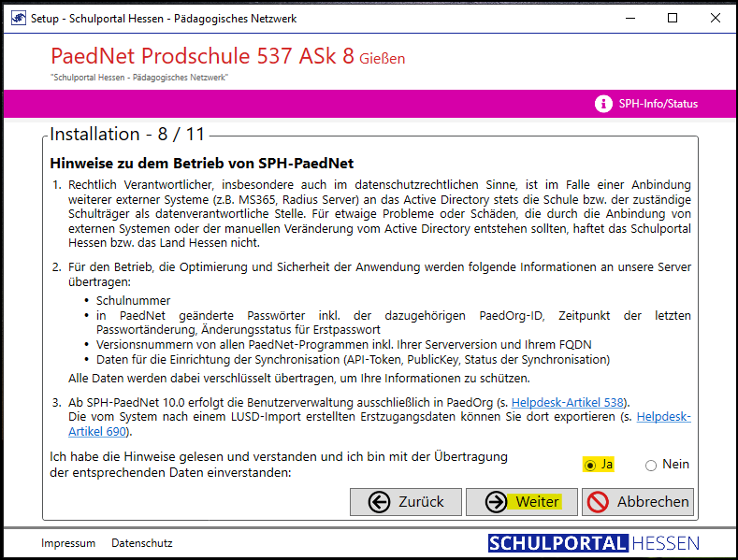Click the 'Rechtlich Verantwortlicher' first paragraph
This screenshot has height=560, width=738.
(x=380, y=214)
